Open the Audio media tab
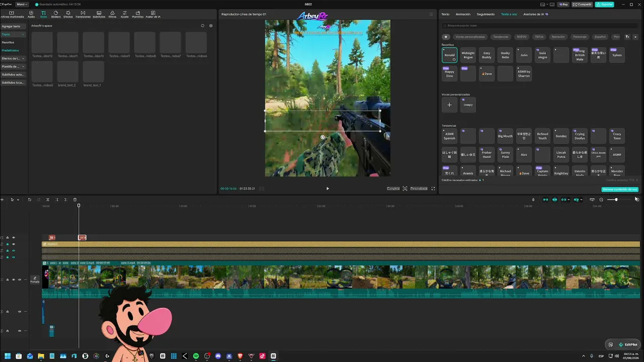 (x=31, y=14)
